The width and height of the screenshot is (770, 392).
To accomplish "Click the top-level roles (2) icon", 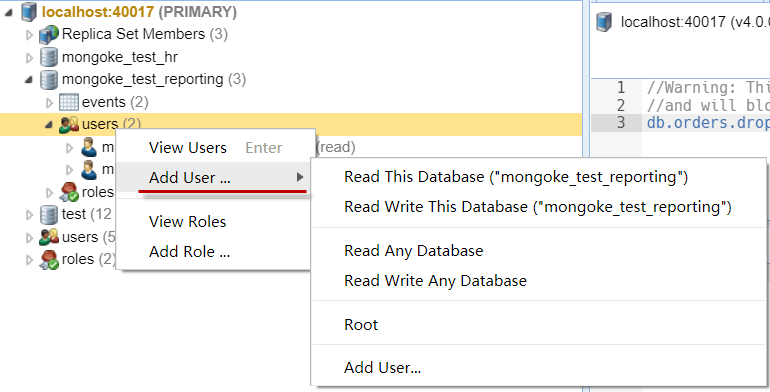I will pos(49,259).
